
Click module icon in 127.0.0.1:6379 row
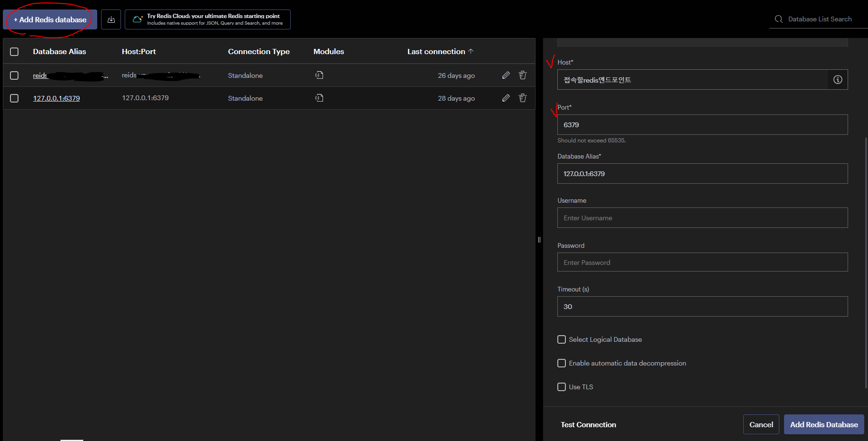319,98
